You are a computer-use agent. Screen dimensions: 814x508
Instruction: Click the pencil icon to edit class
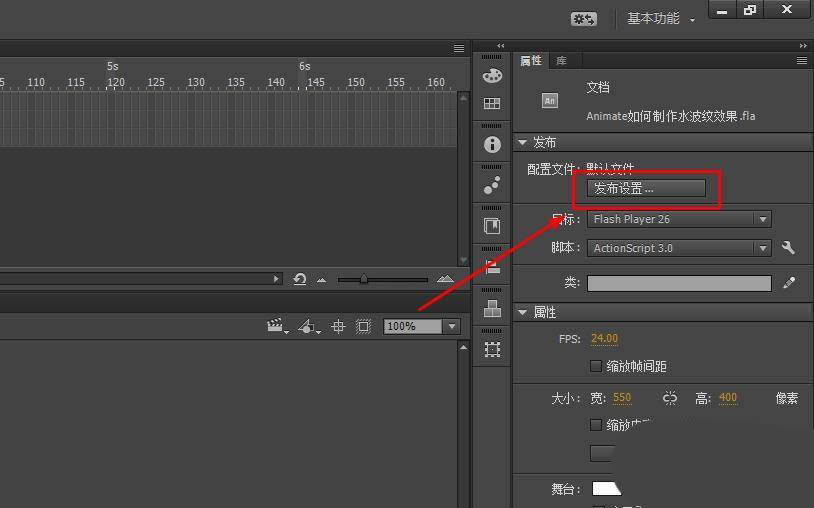tap(789, 284)
